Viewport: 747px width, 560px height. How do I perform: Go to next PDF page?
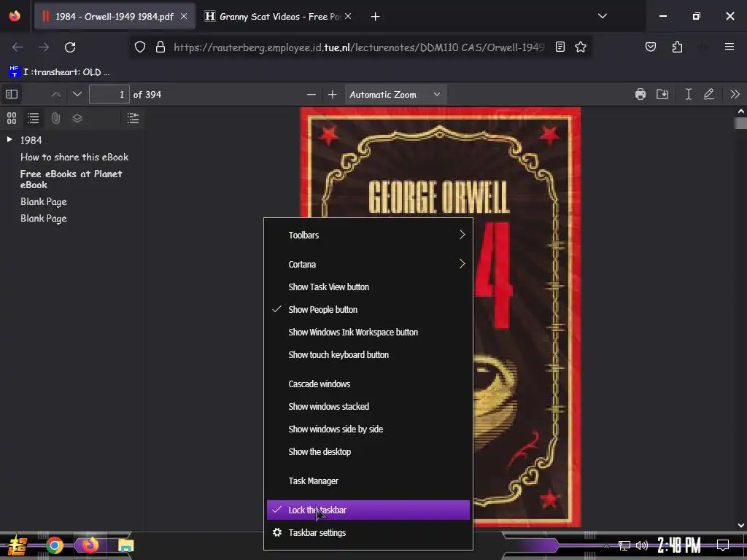coord(77,94)
